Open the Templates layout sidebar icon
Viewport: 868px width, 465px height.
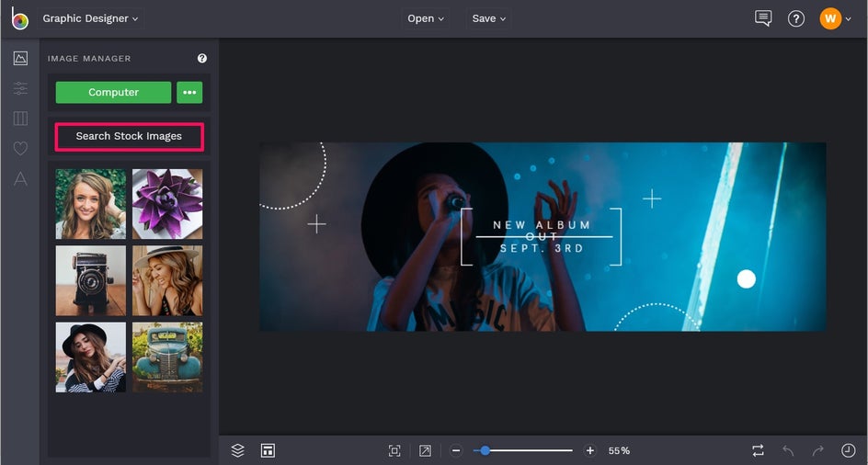coord(20,118)
